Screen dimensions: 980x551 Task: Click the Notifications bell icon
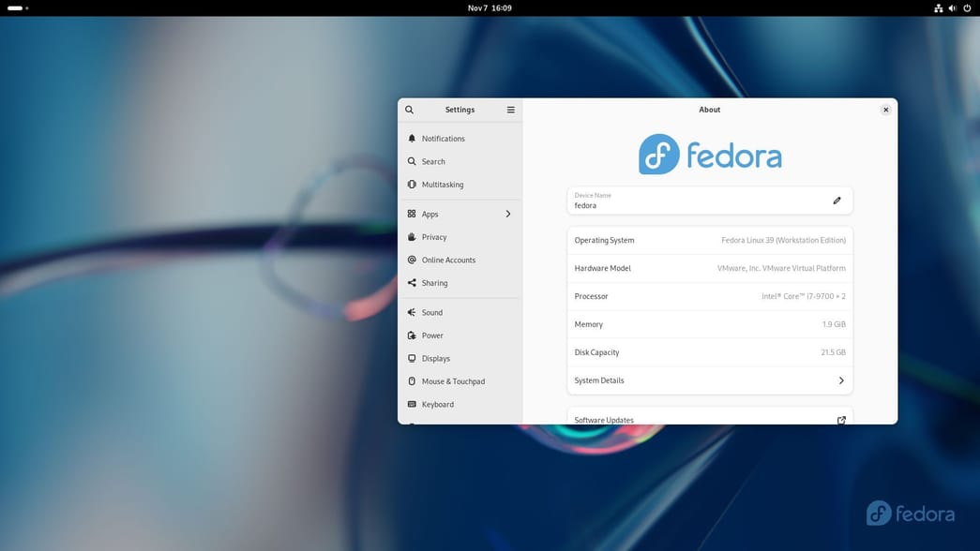point(411,138)
